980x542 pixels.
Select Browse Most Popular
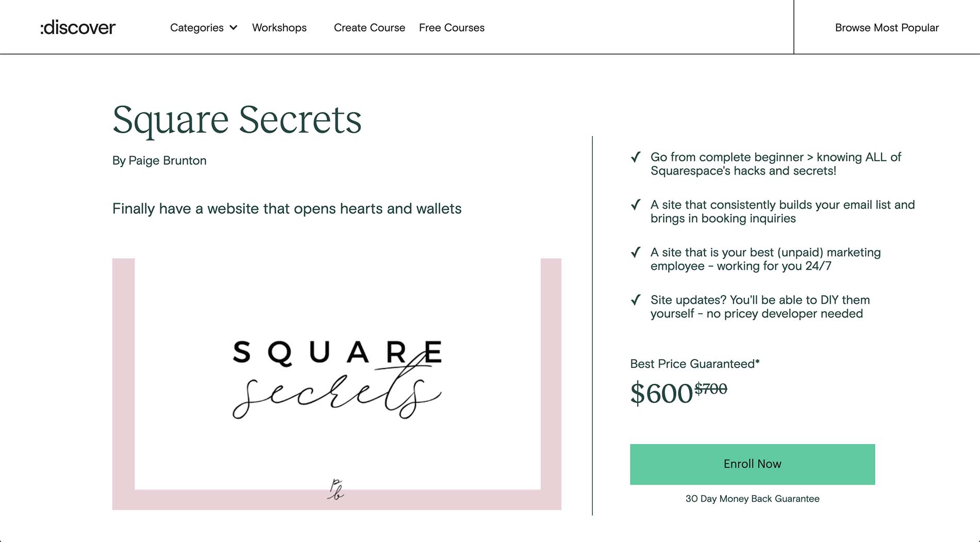887,28
